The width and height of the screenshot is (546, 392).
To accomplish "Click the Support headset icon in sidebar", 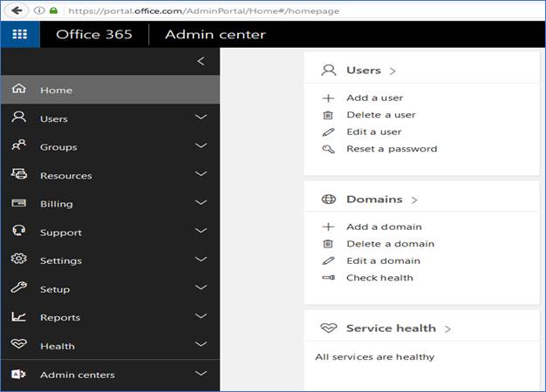I will pos(19,230).
